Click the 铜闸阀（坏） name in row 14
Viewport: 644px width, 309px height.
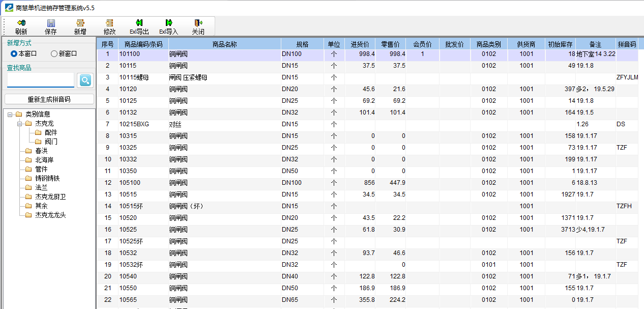click(x=224, y=206)
